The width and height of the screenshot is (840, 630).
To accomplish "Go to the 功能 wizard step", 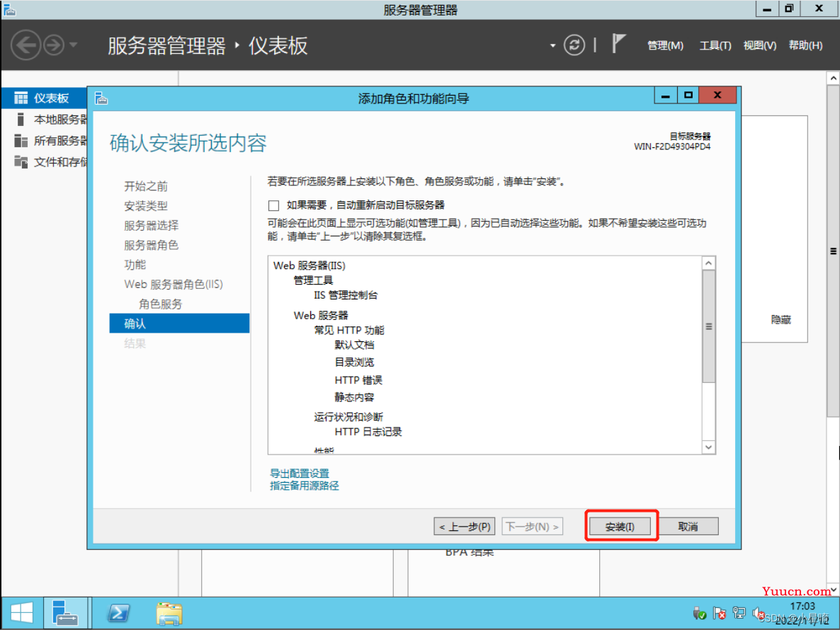I will pos(135,265).
